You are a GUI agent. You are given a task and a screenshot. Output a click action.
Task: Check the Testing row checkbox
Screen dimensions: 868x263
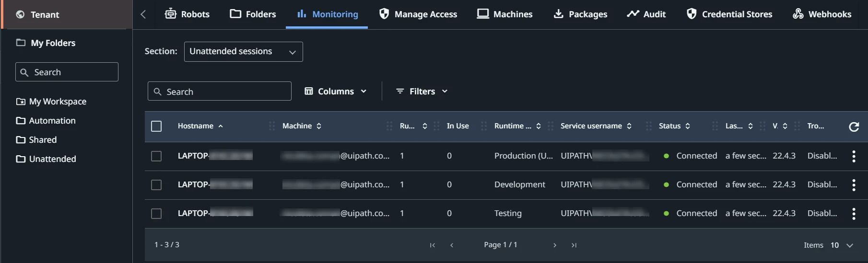coord(156,214)
